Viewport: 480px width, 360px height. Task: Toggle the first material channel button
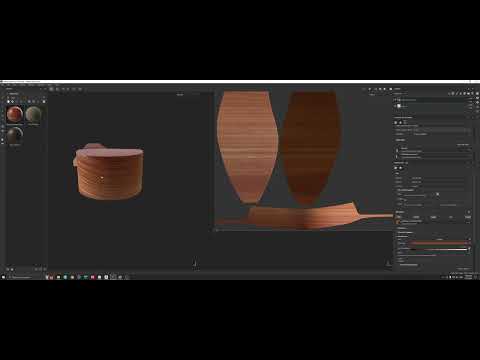[x=399, y=217]
